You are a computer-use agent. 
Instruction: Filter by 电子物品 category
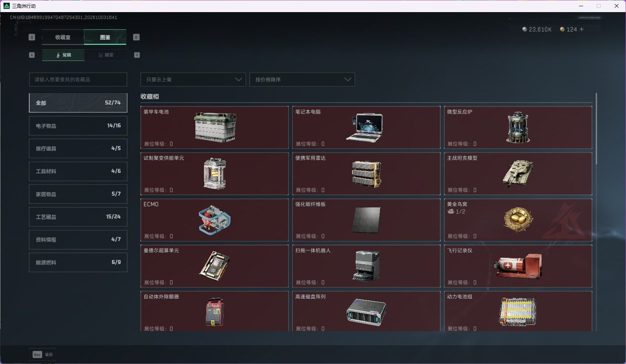(x=78, y=126)
